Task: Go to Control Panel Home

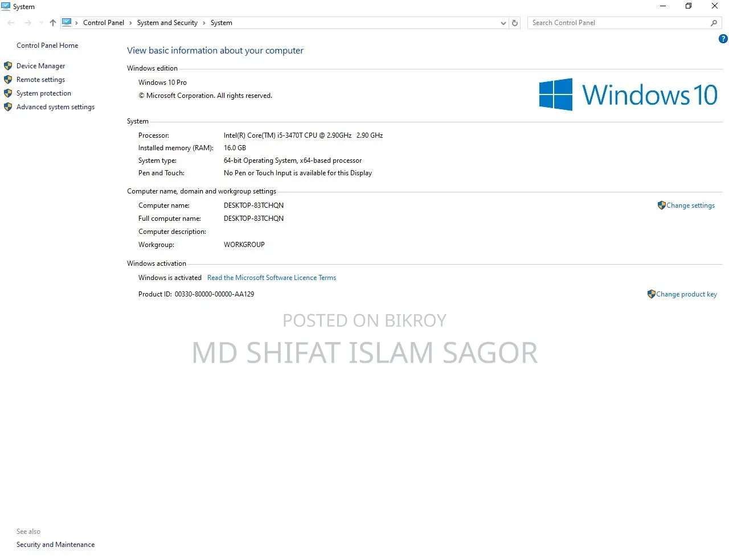Action: [x=47, y=46]
